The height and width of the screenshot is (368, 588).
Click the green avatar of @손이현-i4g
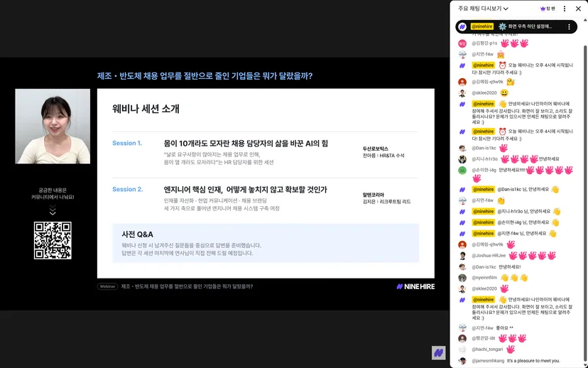click(x=462, y=170)
